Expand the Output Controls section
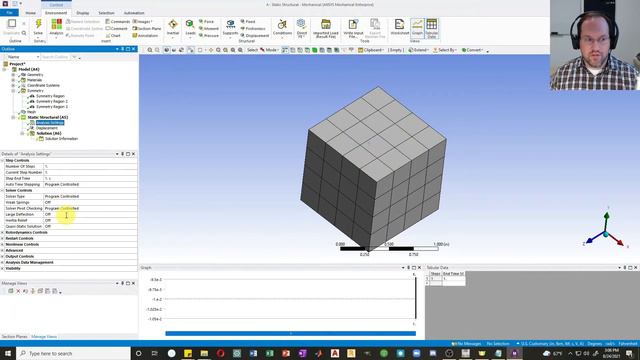The image size is (640, 360). (2, 256)
